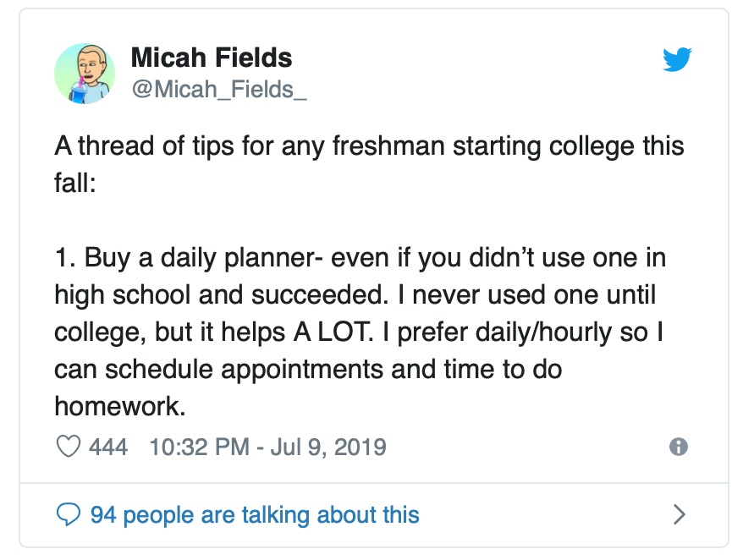
Task: Expand conversation via right chevron arrow
Action: pos(679,514)
